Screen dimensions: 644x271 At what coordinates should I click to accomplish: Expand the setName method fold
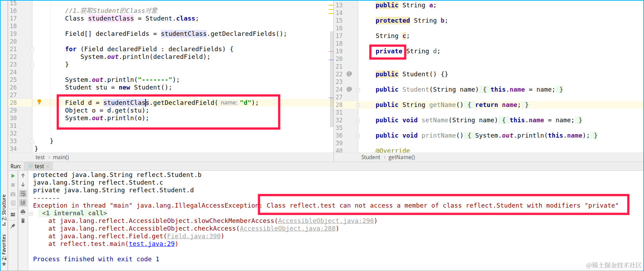pos(358,121)
